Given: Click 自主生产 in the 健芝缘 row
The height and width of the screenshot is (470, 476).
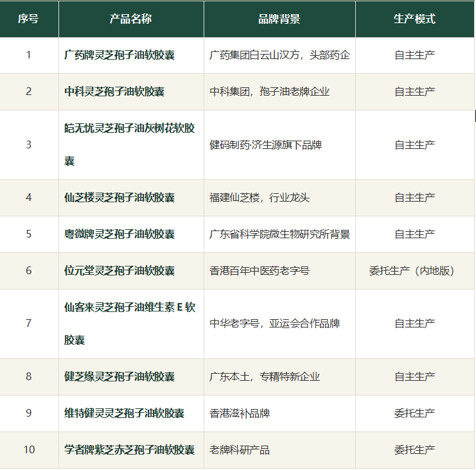Looking at the screenshot, I should tap(415, 377).
